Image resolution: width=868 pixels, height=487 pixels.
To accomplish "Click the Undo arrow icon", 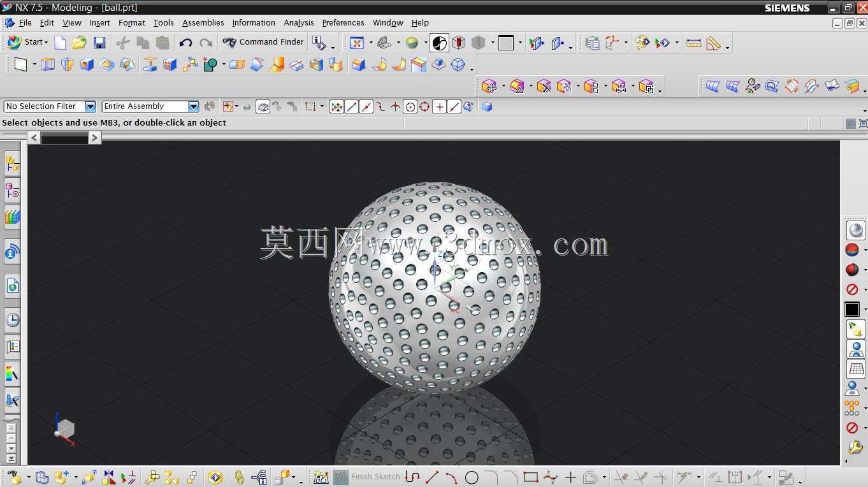I will (x=185, y=43).
